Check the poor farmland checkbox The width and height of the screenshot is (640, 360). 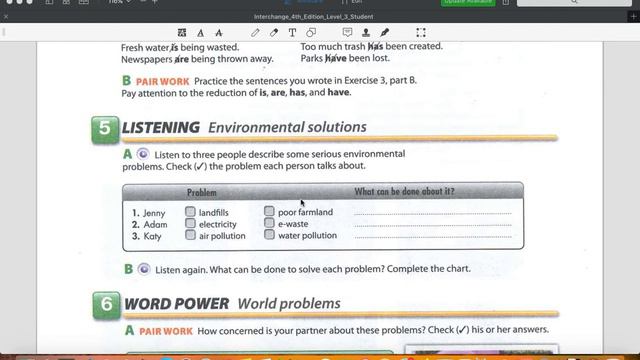(269, 211)
